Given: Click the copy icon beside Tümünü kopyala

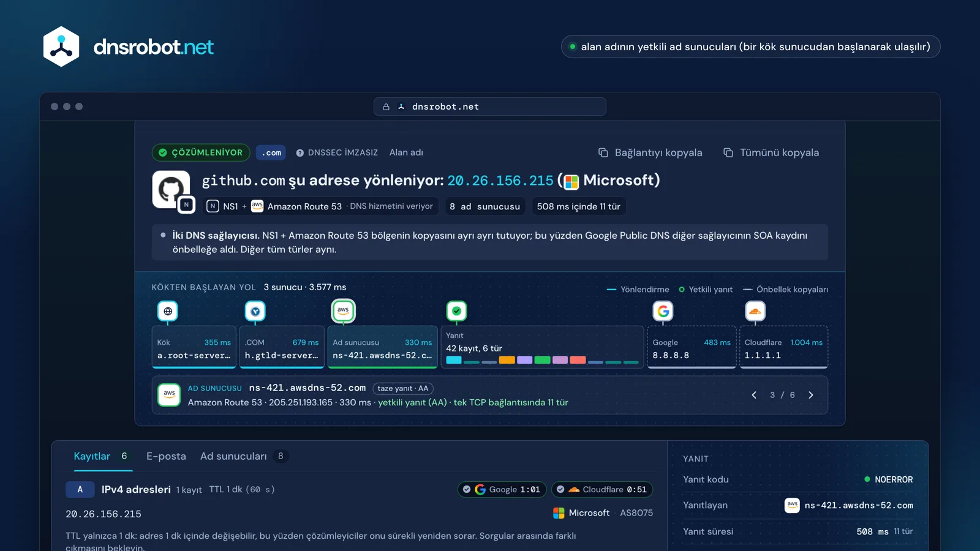Looking at the screenshot, I should coord(728,152).
